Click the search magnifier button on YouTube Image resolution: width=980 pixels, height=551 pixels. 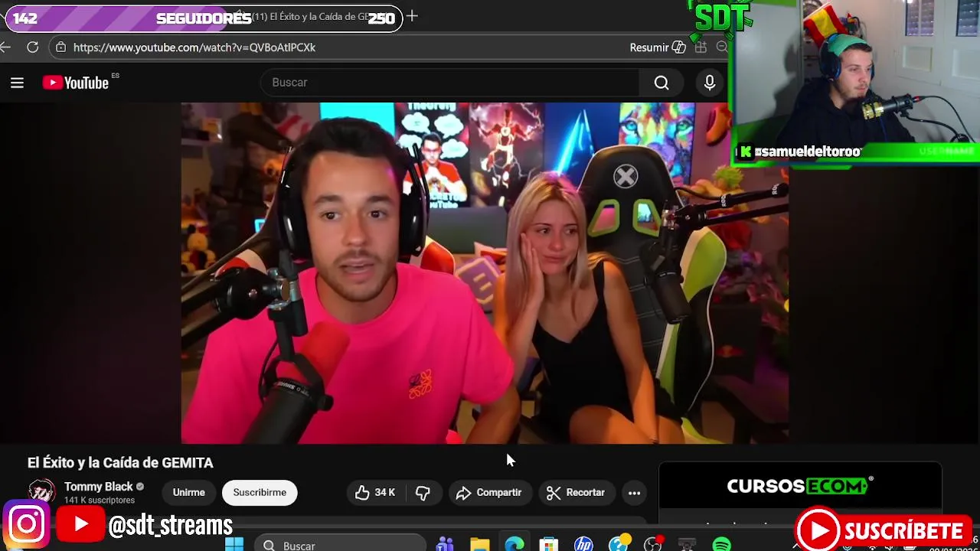click(661, 83)
